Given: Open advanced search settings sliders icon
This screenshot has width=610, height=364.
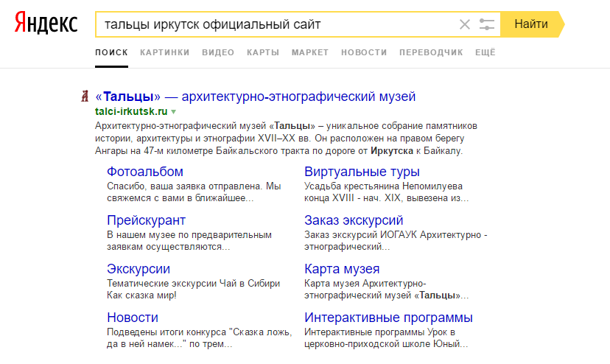Looking at the screenshot, I should coord(487,24).
